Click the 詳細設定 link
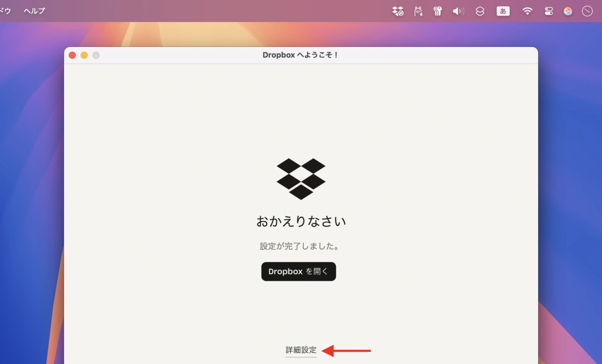Image resolution: width=602 pixels, height=364 pixels. pyautogui.click(x=301, y=350)
